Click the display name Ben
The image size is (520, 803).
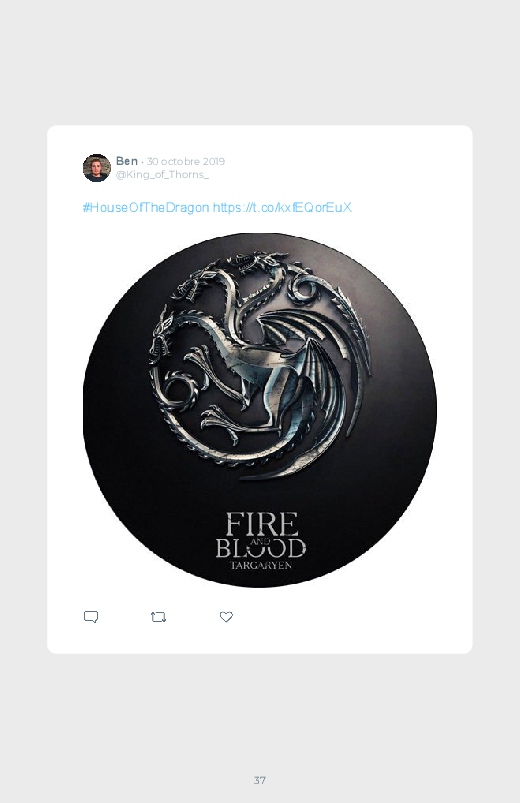127,161
